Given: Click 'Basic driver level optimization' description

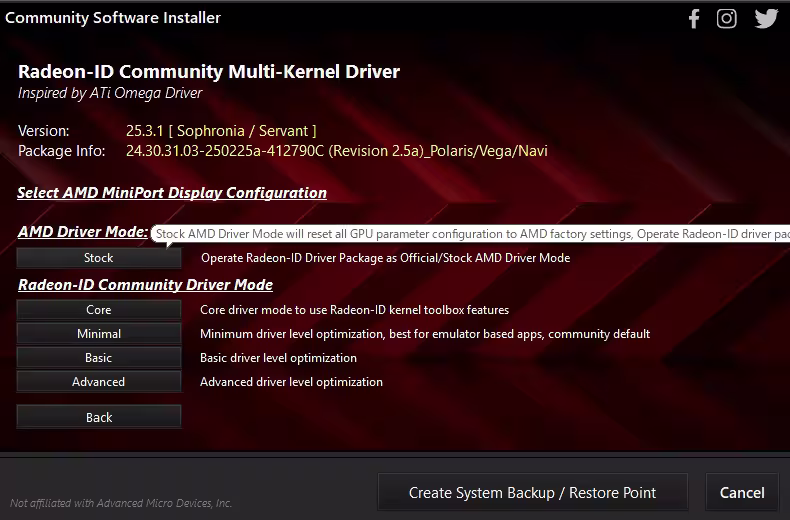Looking at the screenshot, I should 278,358.
